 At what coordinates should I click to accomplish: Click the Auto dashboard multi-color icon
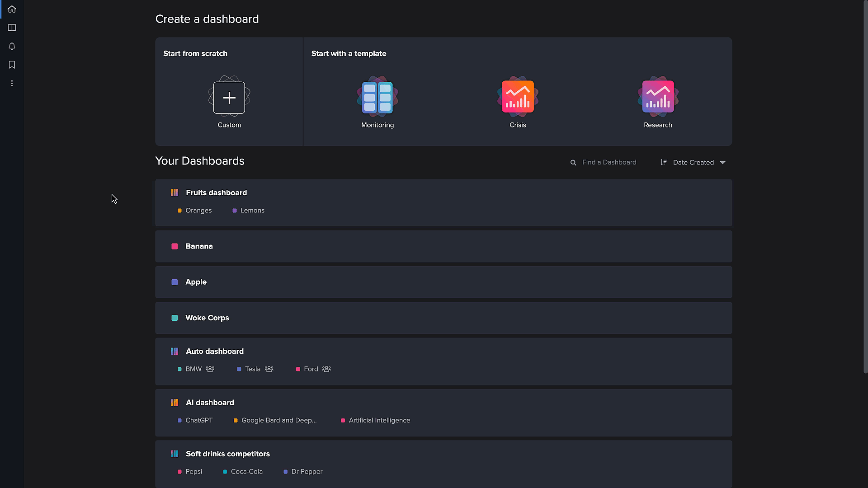175,351
